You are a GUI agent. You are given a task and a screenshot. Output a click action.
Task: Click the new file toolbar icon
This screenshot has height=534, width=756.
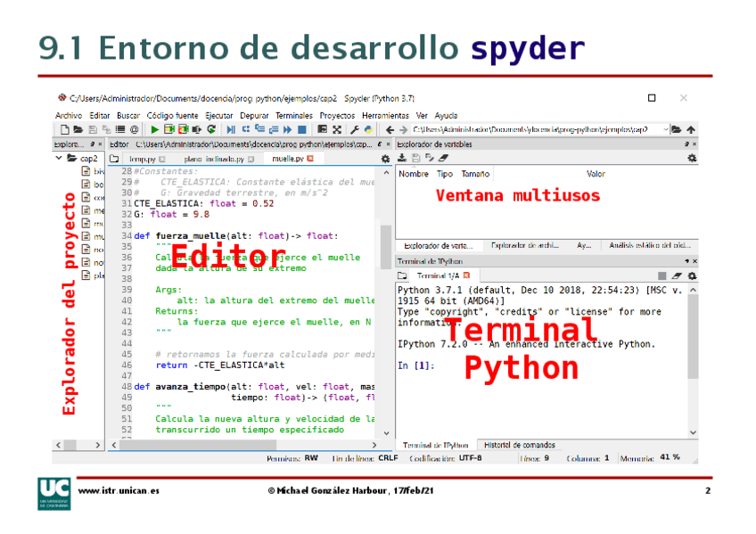(64, 129)
